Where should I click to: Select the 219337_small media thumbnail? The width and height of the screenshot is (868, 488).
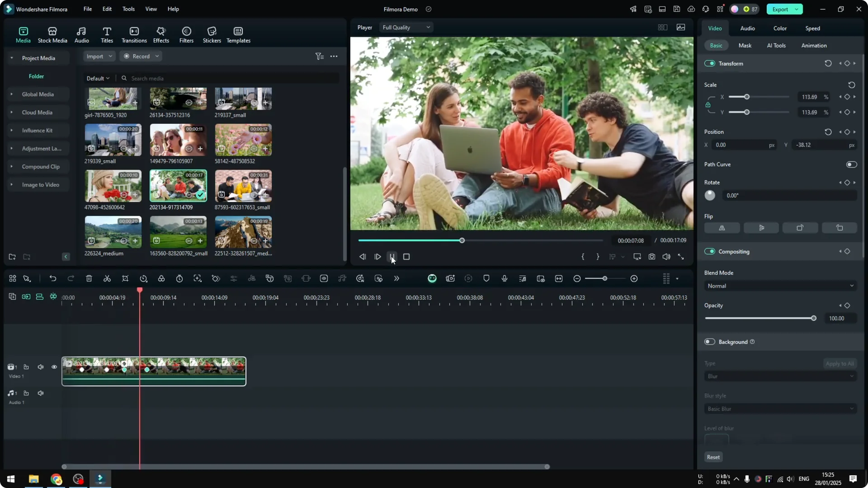point(243,99)
